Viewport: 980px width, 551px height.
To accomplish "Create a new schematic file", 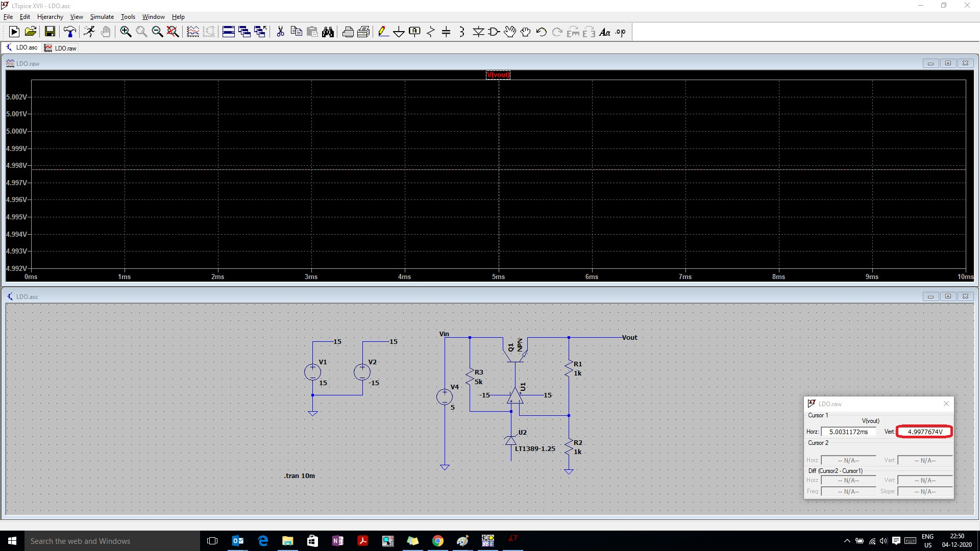I will click(x=14, y=32).
